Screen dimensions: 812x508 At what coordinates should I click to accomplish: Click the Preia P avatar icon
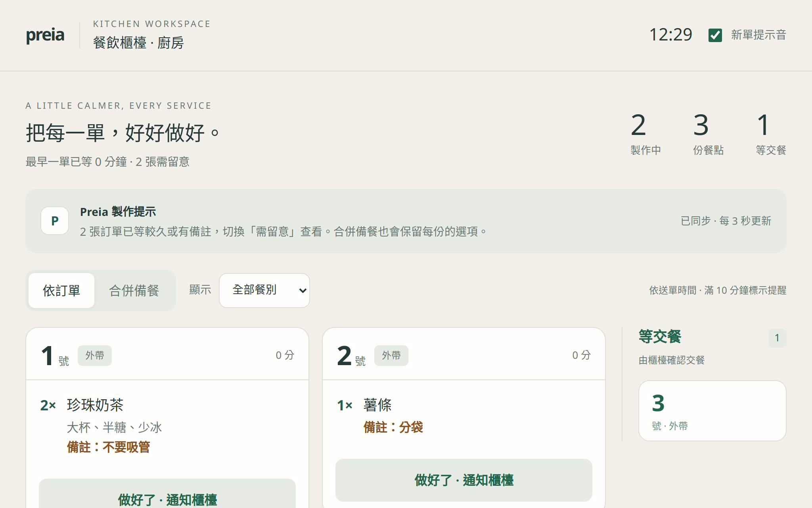tap(55, 221)
